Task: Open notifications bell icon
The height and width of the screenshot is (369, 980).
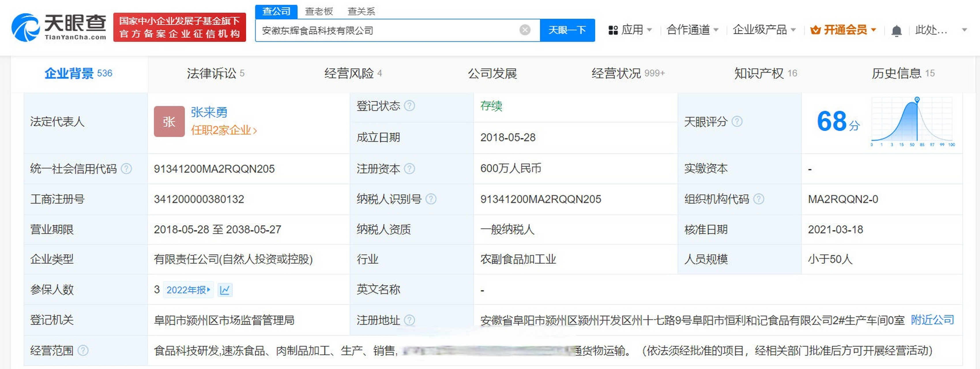Action: click(x=897, y=31)
